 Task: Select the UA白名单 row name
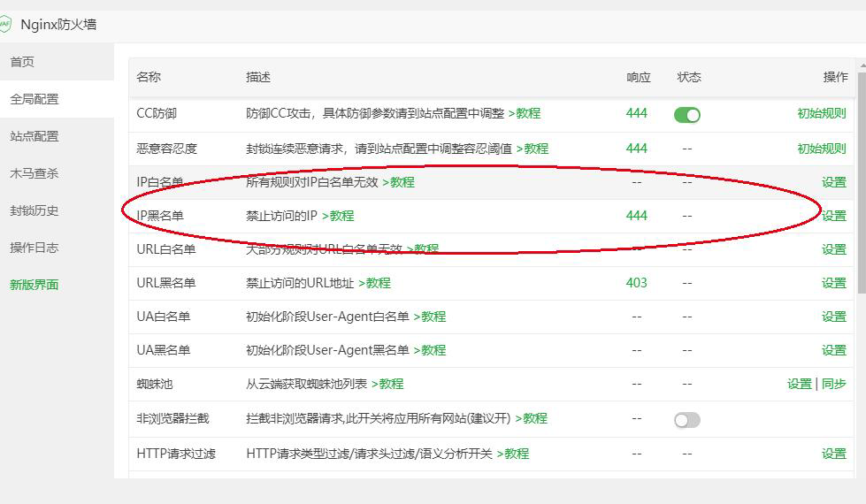point(164,317)
